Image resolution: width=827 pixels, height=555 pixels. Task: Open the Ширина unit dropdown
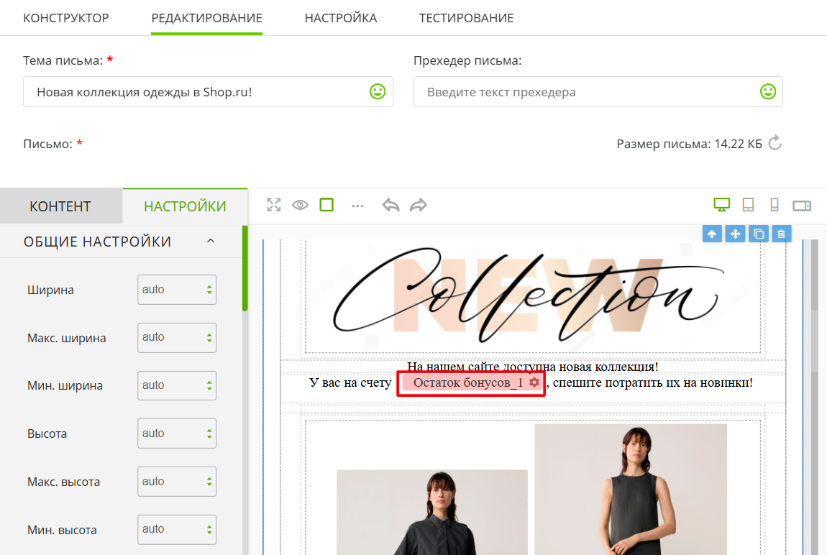pyautogui.click(x=177, y=290)
